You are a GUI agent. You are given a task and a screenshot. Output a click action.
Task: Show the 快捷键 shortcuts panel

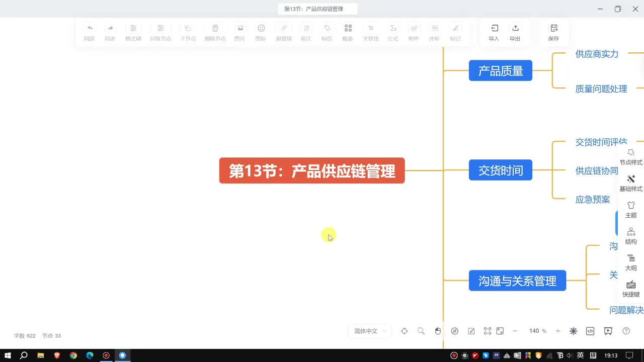[x=631, y=289]
